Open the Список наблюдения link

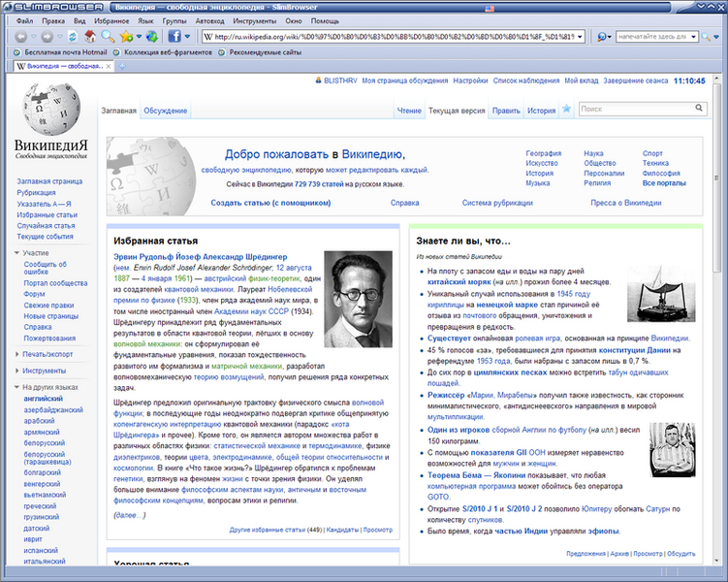[526, 81]
